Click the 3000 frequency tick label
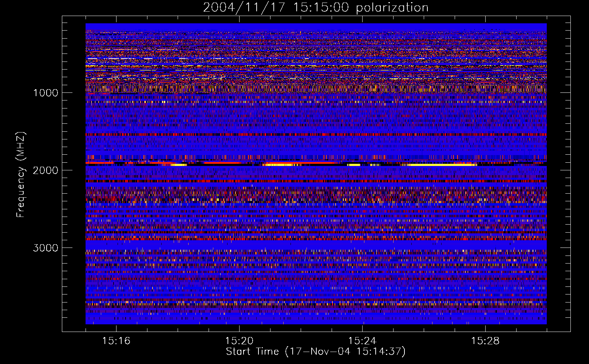The width and height of the screenshot is (589, 364). click(x=46, y=248)
